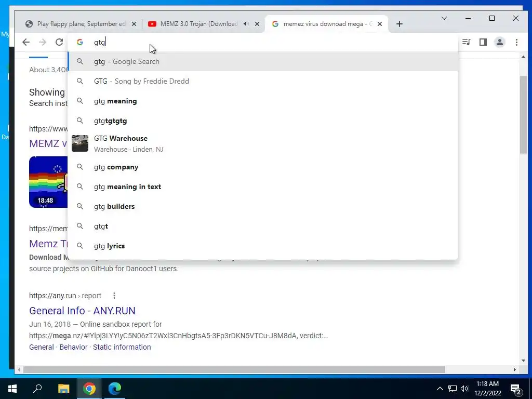Open the volume tray icon
This screenshot has height=399, width=532.
(x=464, y=389)
